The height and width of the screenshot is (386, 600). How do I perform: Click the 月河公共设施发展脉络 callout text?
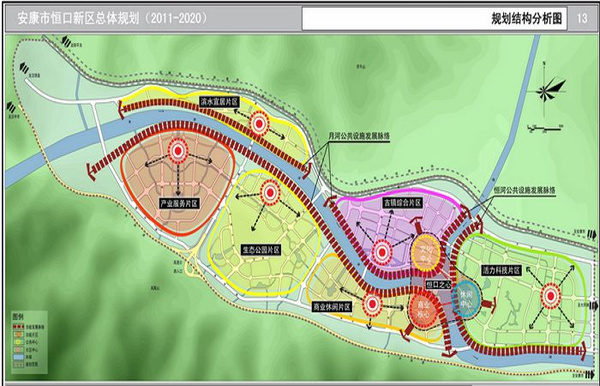coord(359,136)
